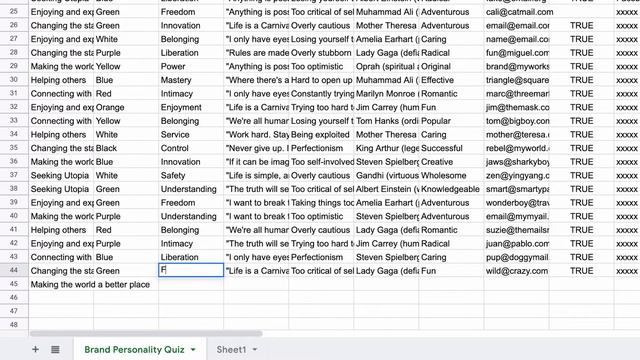Image resolution: width=640 pixels, height=360 pixels.
Task: Select cell 'Red' in row 31
Action: pos(126,94)
